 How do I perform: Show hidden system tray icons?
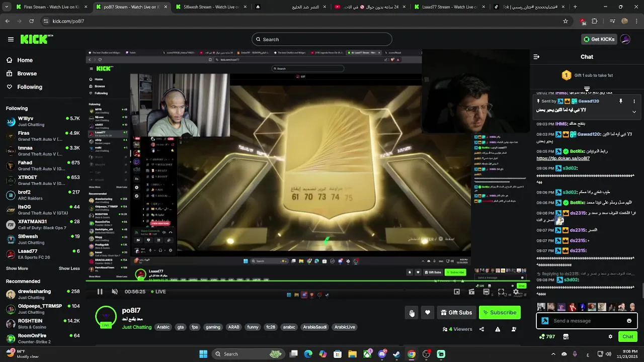[x=553, y=354]
